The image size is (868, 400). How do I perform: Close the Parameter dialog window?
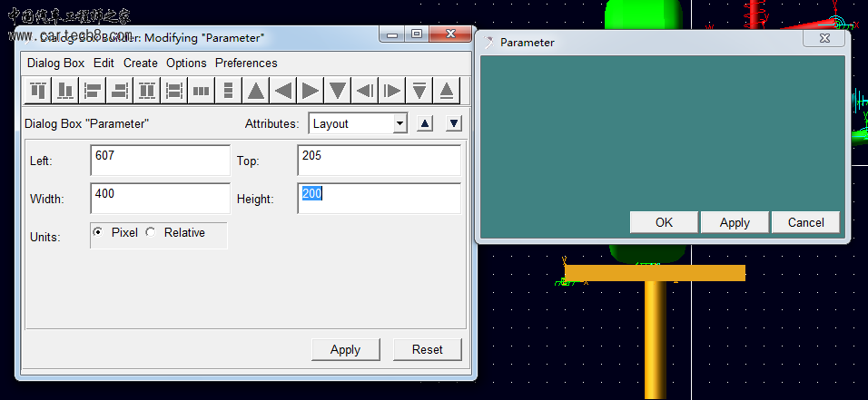tap(824, 38)
